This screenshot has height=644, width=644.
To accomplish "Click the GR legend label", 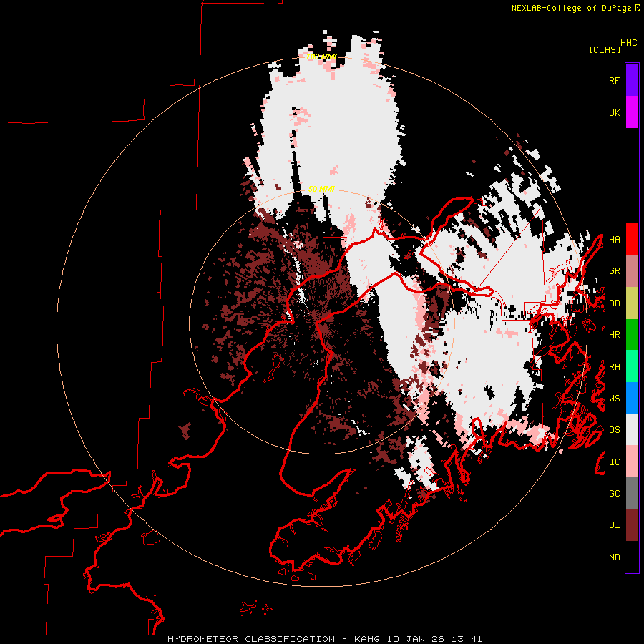I will (614, 271).
